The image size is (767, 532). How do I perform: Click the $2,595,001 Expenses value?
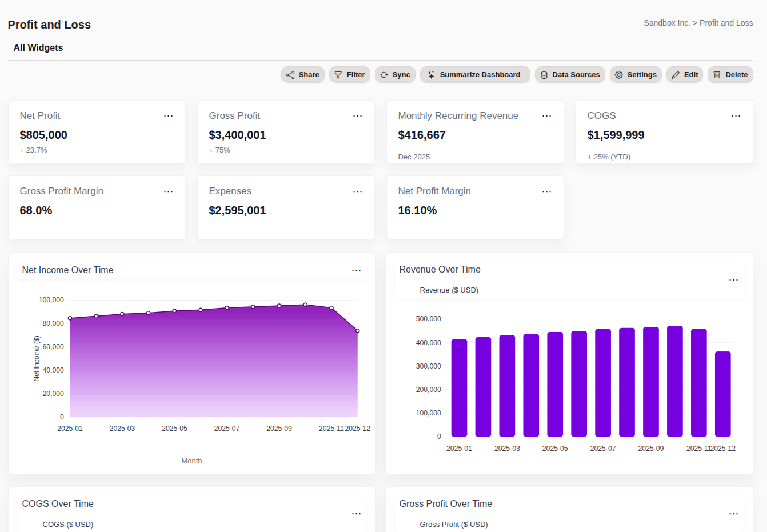pos(237,211)
